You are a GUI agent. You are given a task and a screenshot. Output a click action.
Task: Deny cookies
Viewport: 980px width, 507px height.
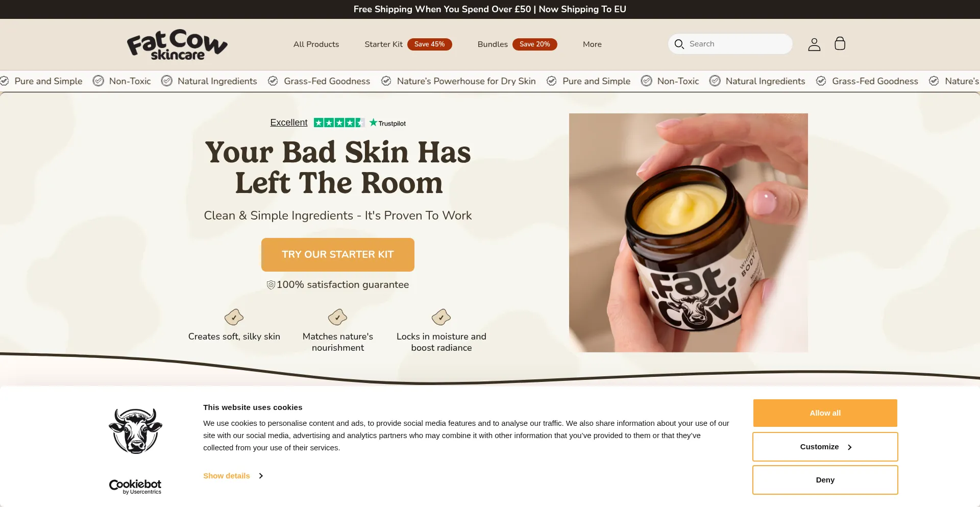[825, 480]
